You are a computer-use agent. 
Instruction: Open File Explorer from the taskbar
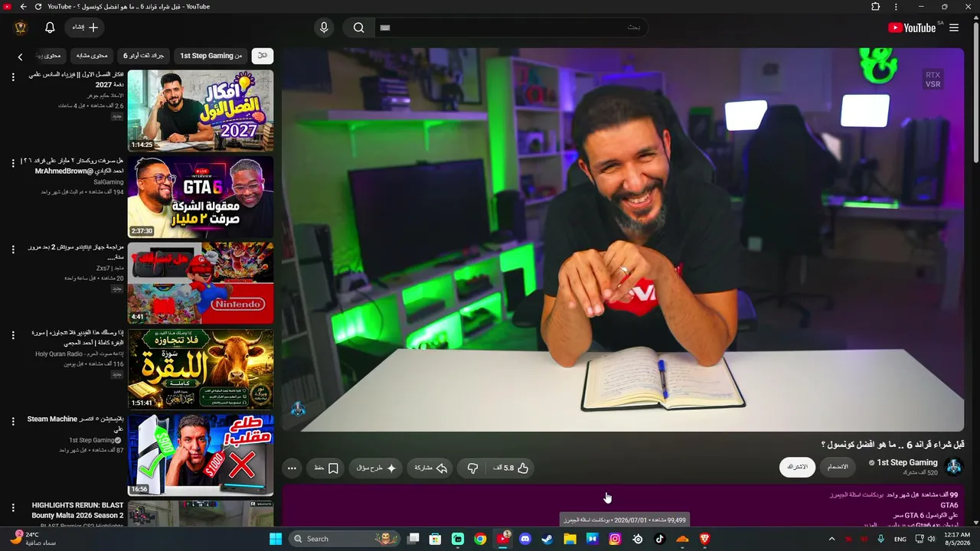[x=570, y=539]
